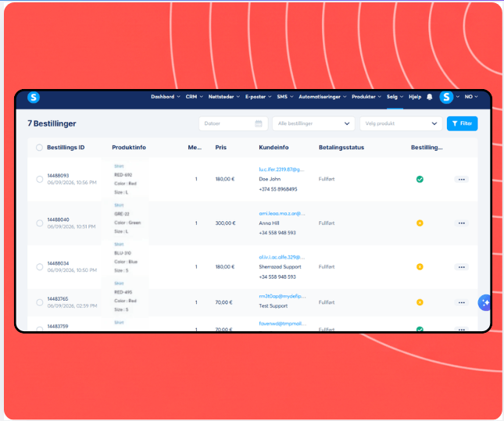The height and width of the screenshot is (421, 504).
Task: Select order 14483765 checkbox
Action: [x=40, y=302]
